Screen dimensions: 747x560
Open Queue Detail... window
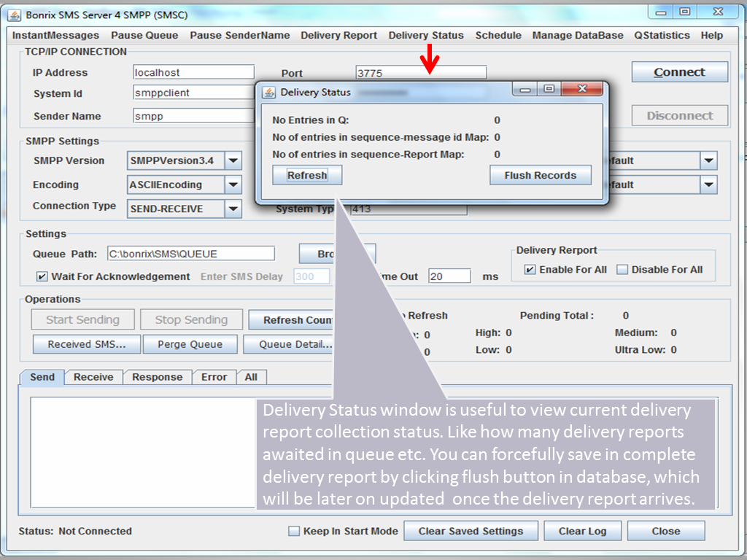coord(289,344)
